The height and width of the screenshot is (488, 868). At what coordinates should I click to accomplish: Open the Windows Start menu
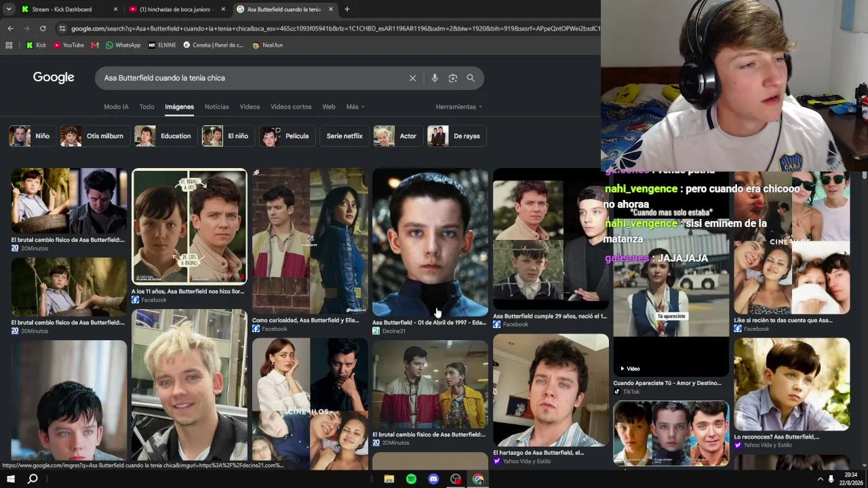point(10,479)
